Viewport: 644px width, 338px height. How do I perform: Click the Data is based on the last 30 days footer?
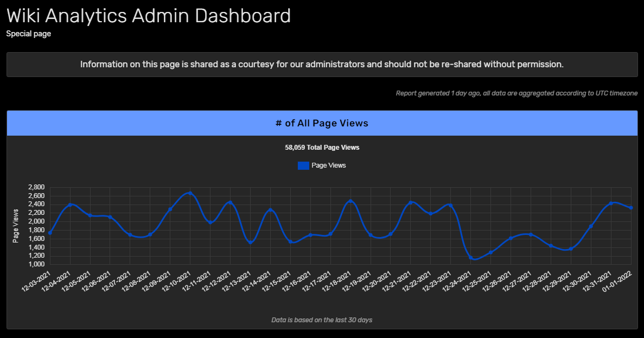click(322, 320)
